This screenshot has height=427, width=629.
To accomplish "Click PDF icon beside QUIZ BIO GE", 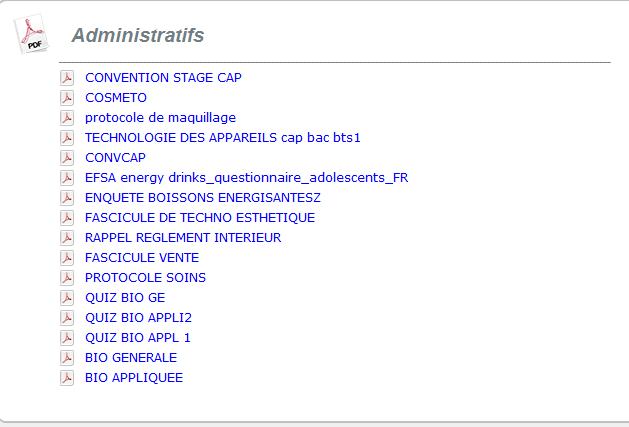I will 68,298.
